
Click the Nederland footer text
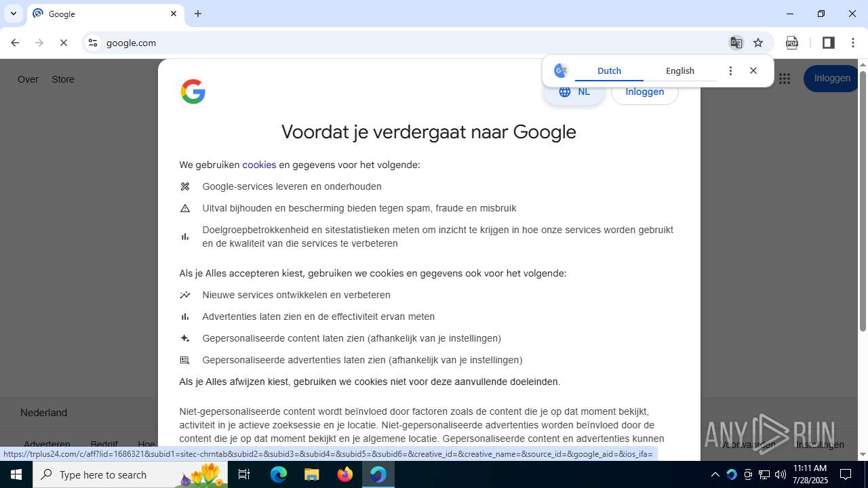coord(43,413)
